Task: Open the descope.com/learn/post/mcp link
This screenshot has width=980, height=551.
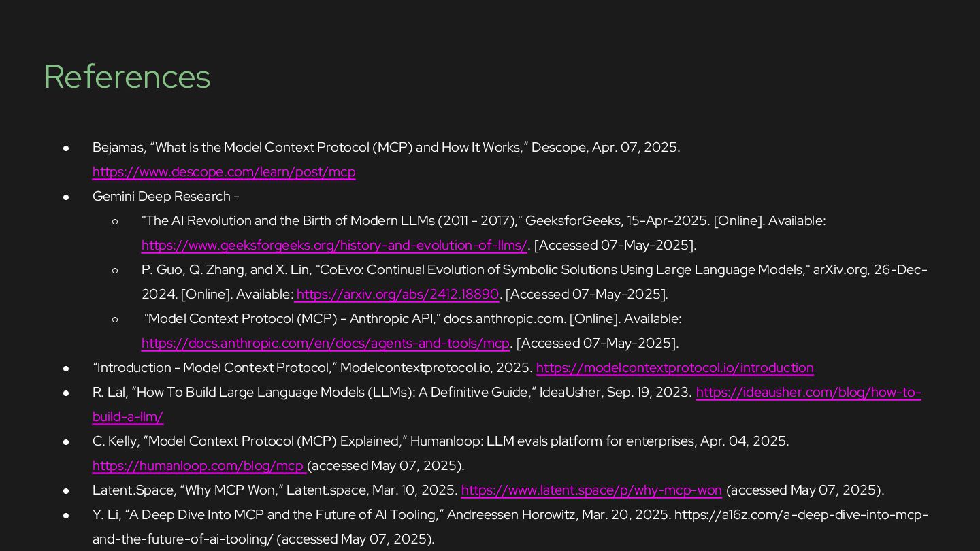Action: click(x=224, y=172)
